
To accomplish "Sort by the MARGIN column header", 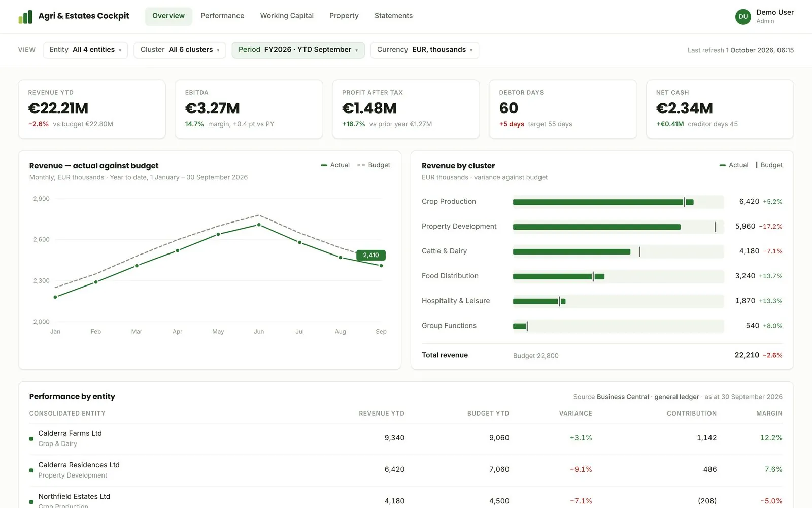I will point(769,414).
